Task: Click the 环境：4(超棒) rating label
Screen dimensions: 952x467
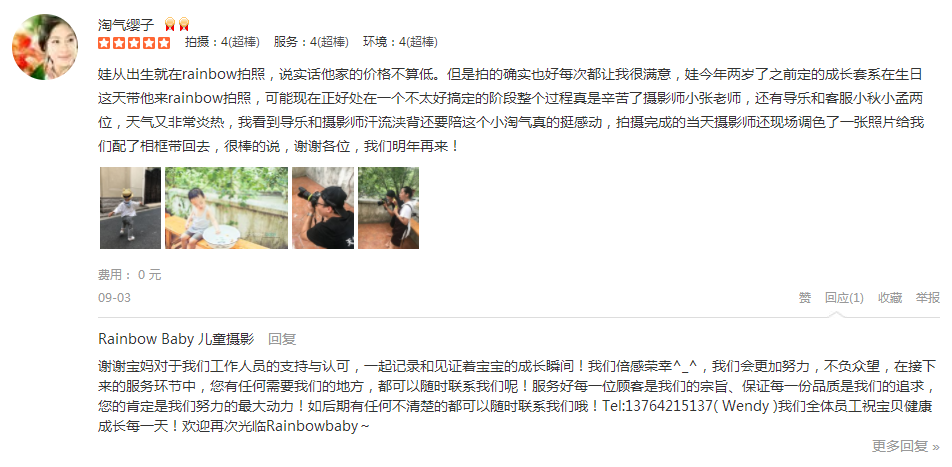Action: pos(400,43)
